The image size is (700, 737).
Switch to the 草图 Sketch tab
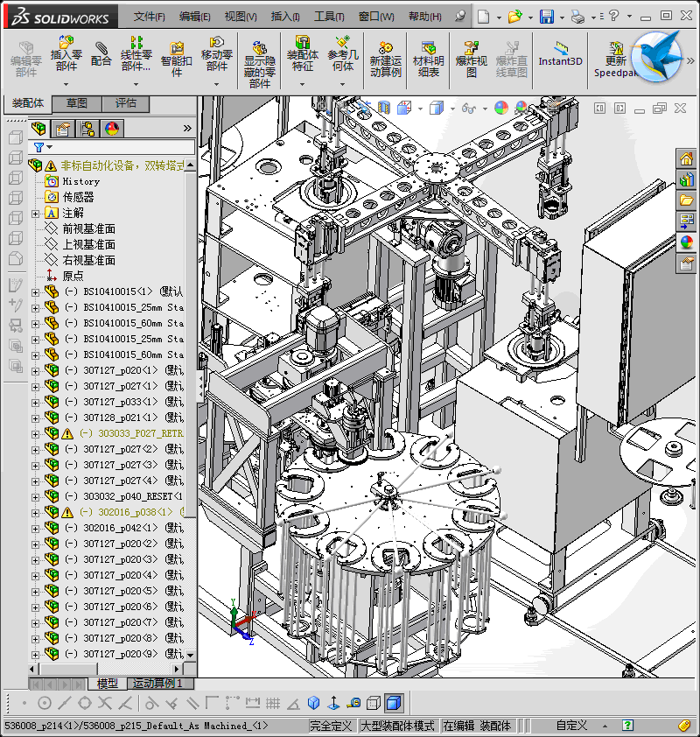pyautogui.click(x=77, y=103)
